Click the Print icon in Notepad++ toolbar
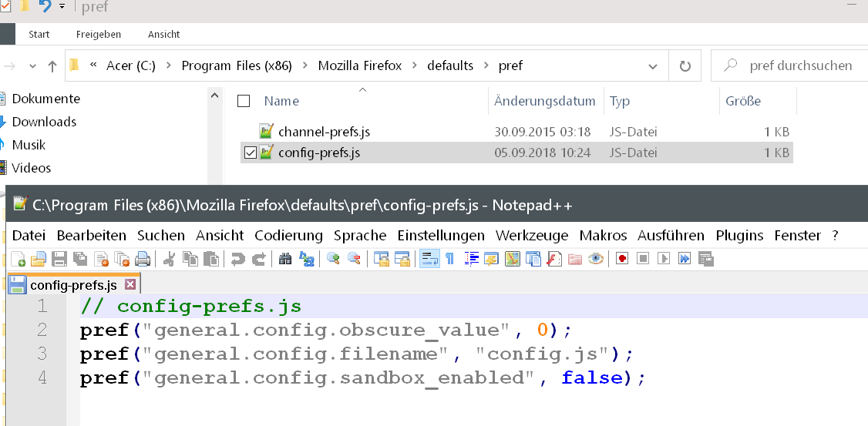Image resolution: width=868 pixels, height=426 pixels. click(x=143, y=259)
